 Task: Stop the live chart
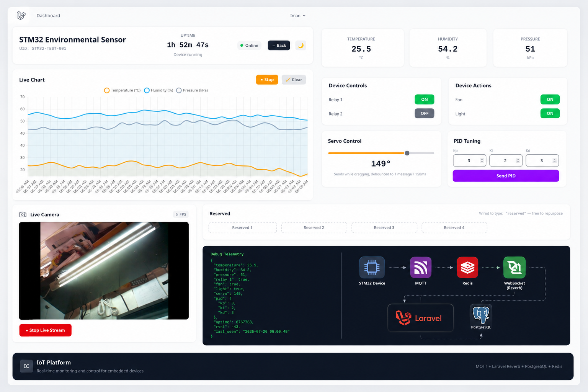pos(267,80)
